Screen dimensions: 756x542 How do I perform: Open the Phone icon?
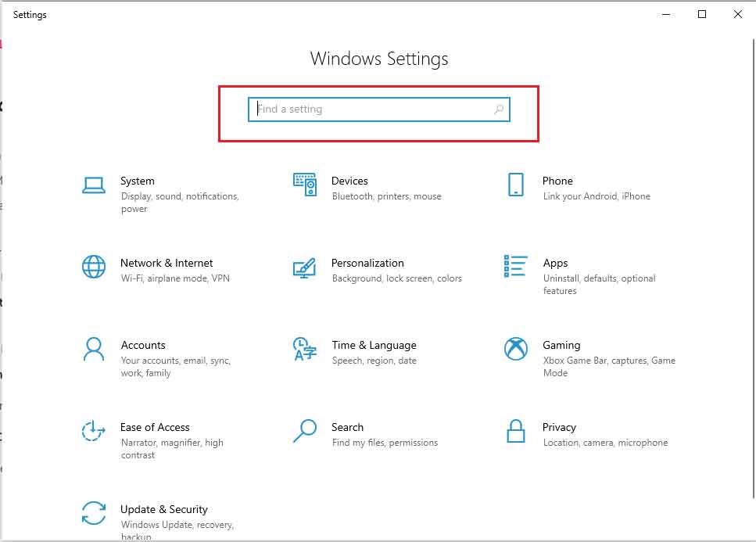click(x=515, y=185)
